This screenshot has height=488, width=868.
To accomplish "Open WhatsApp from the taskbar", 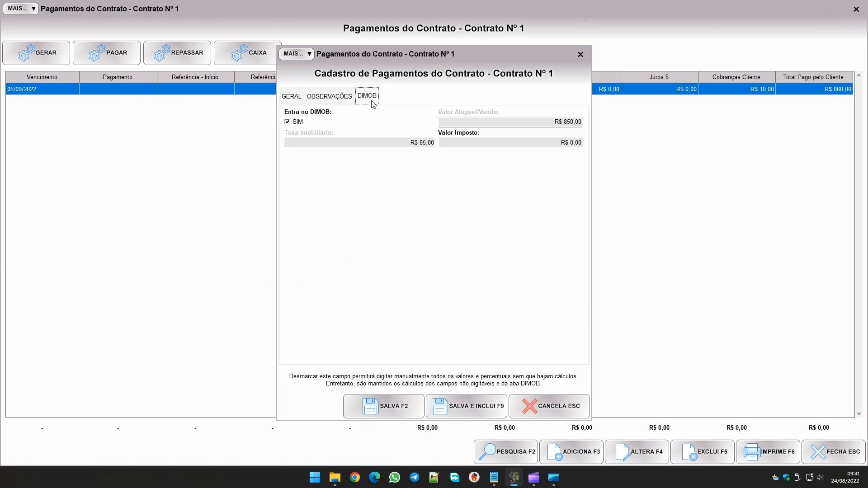I will (394, 477).
